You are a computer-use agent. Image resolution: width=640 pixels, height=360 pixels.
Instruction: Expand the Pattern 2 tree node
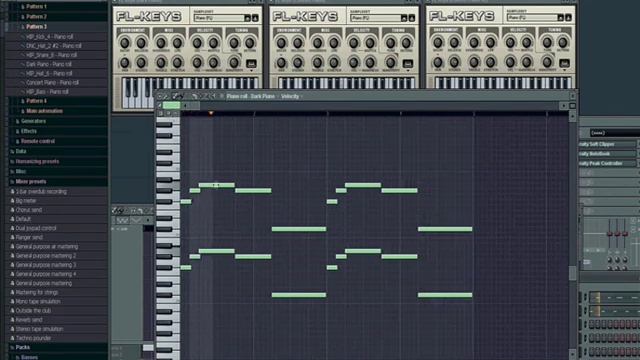22,17
